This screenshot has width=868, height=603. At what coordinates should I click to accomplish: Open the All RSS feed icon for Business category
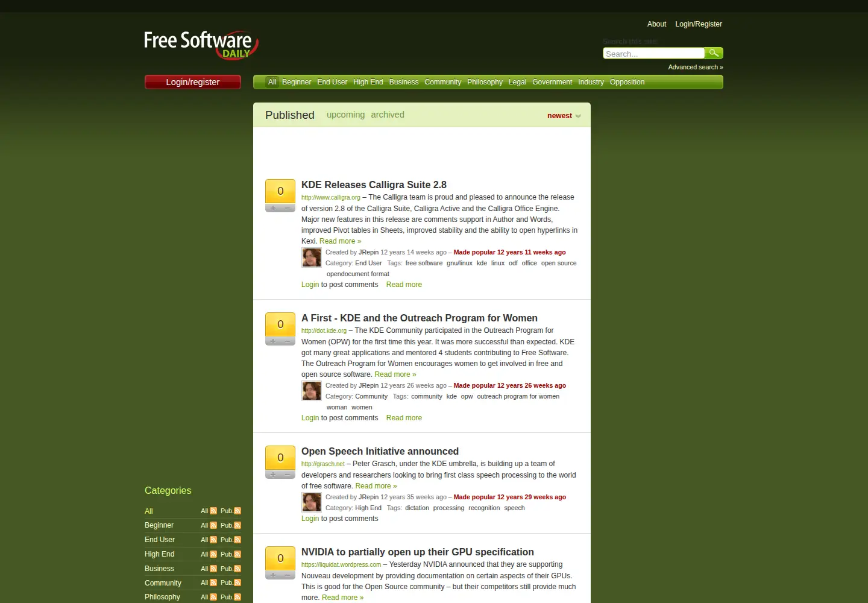213,569
